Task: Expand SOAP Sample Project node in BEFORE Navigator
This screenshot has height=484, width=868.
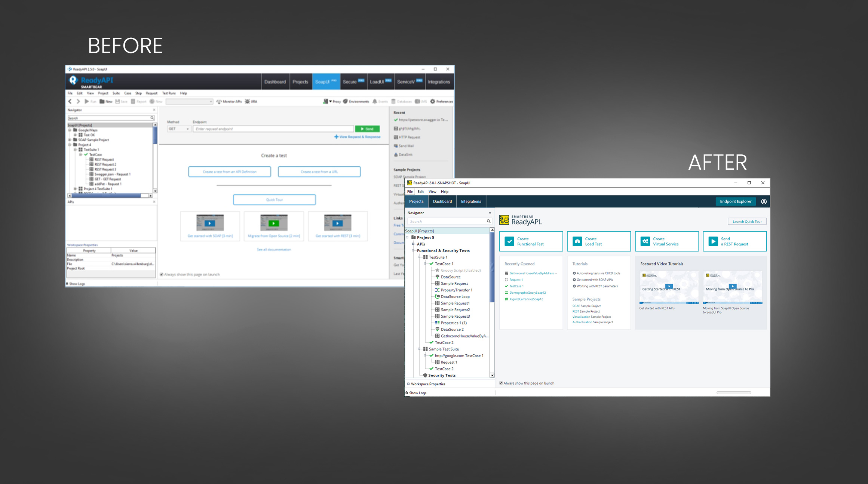Action: click(x=70, y=140)
